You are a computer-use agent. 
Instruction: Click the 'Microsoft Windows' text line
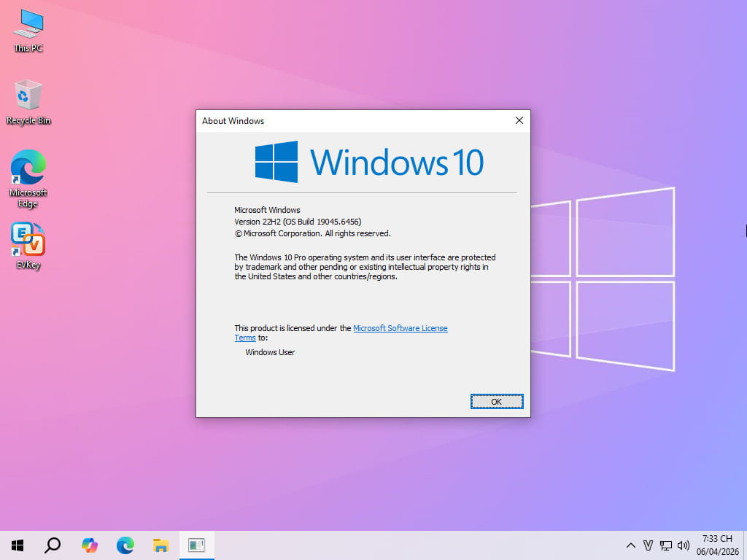coord(267,210)
